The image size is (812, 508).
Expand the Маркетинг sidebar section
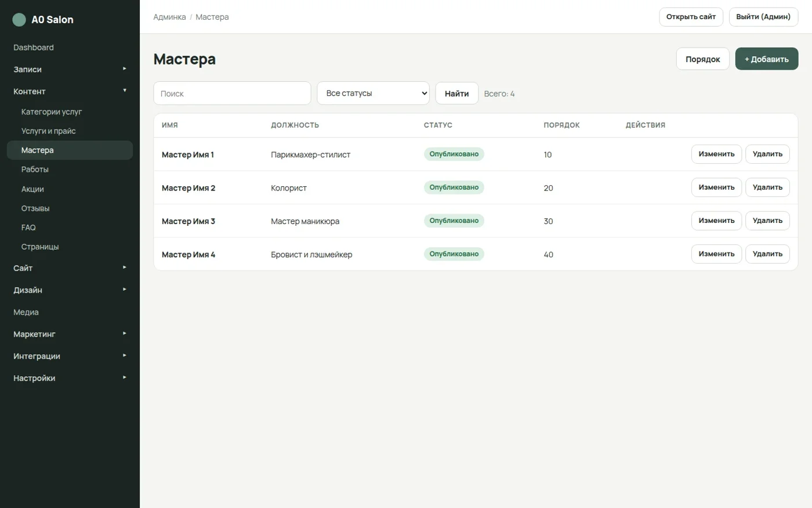click(x=70, y=334)
